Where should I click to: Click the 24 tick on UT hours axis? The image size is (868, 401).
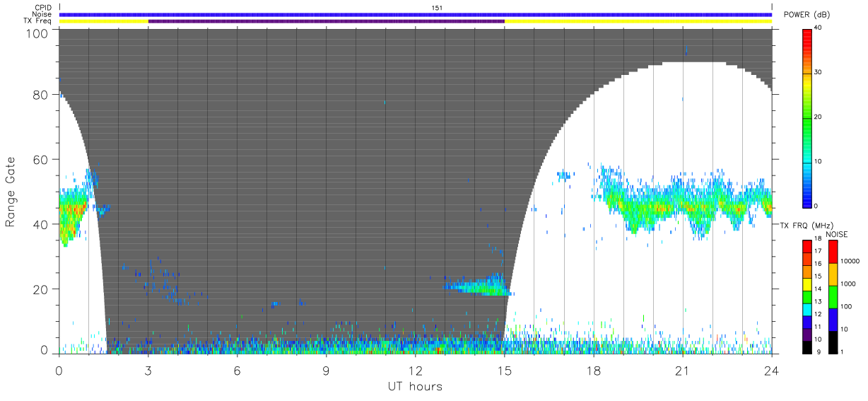[x=772, y=369]
